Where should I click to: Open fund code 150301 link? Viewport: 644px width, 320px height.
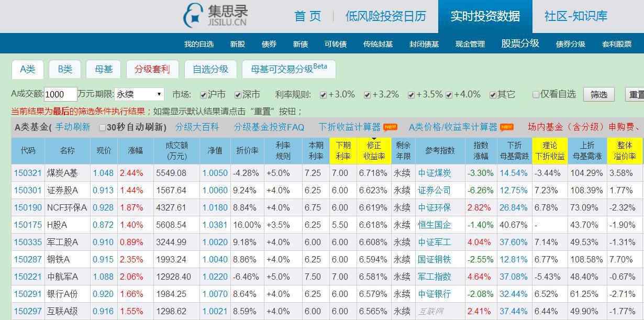[x=27, y=191]
